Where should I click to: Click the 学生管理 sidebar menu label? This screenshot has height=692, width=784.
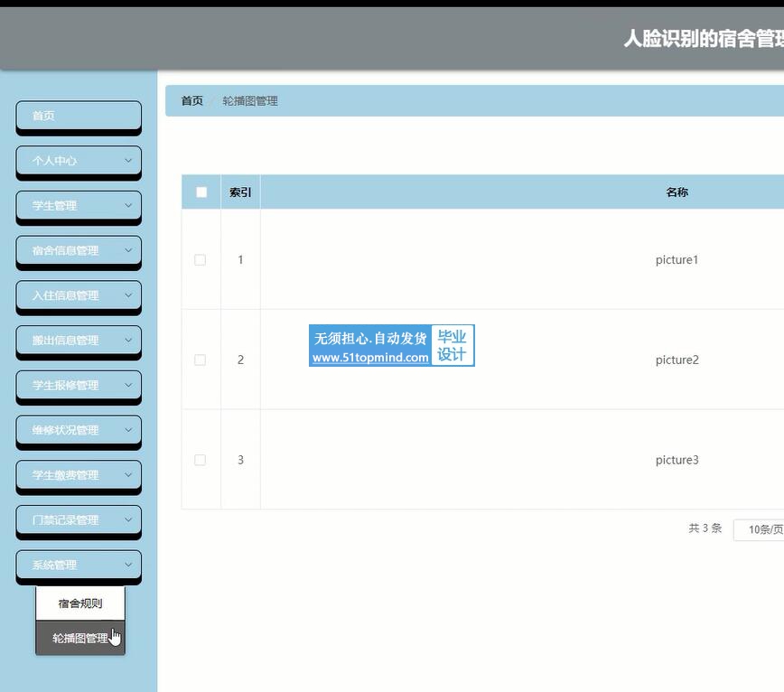[x=54, y=205]
